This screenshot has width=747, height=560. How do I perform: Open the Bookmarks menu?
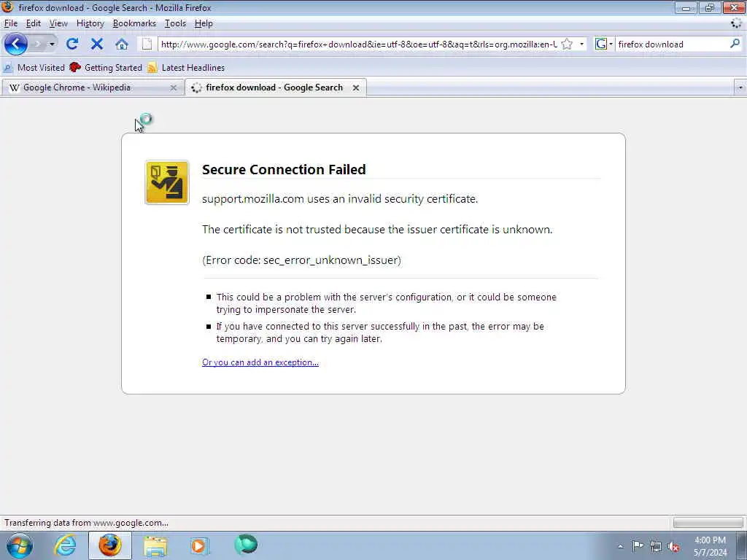[x=134, y=23]
